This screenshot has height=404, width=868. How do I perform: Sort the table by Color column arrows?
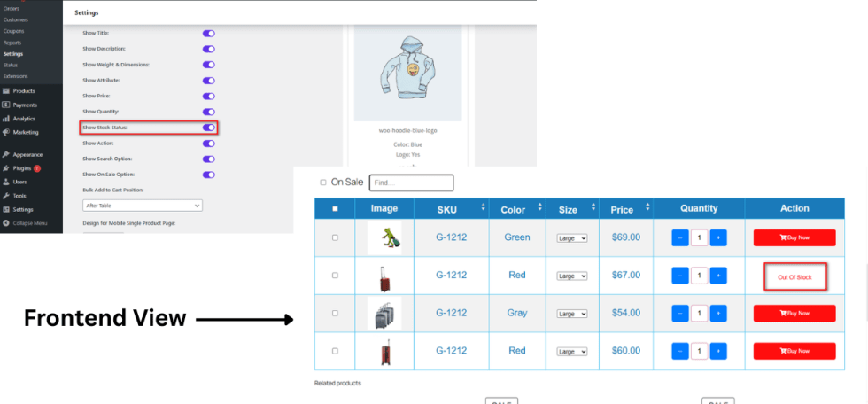click(539, 207)
